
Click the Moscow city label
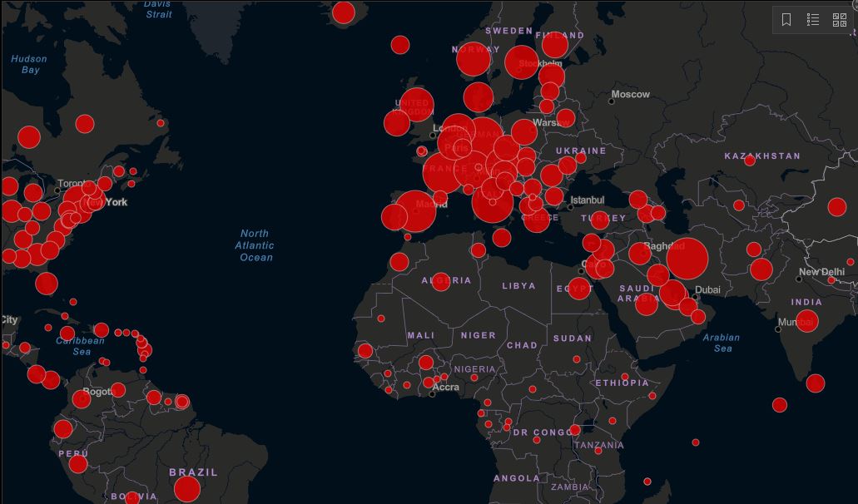click(630, 94)
